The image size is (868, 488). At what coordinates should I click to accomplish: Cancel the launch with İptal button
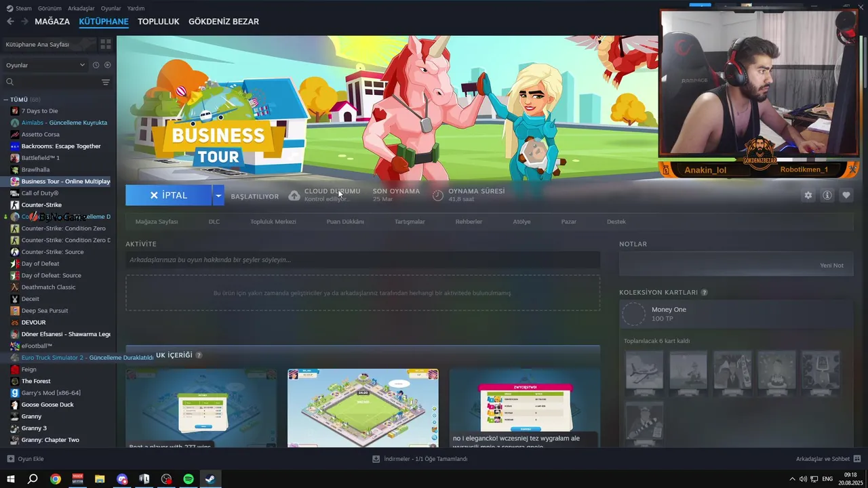169,195
